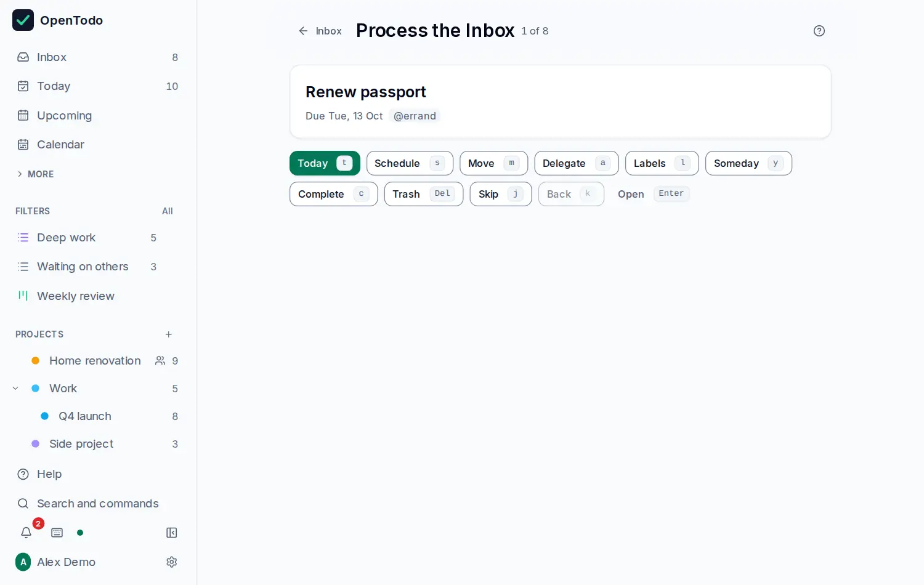Image resolution: width=924 pixels, height=585 pixels.
Task: Go to the Today view
Action: point(98,86)
